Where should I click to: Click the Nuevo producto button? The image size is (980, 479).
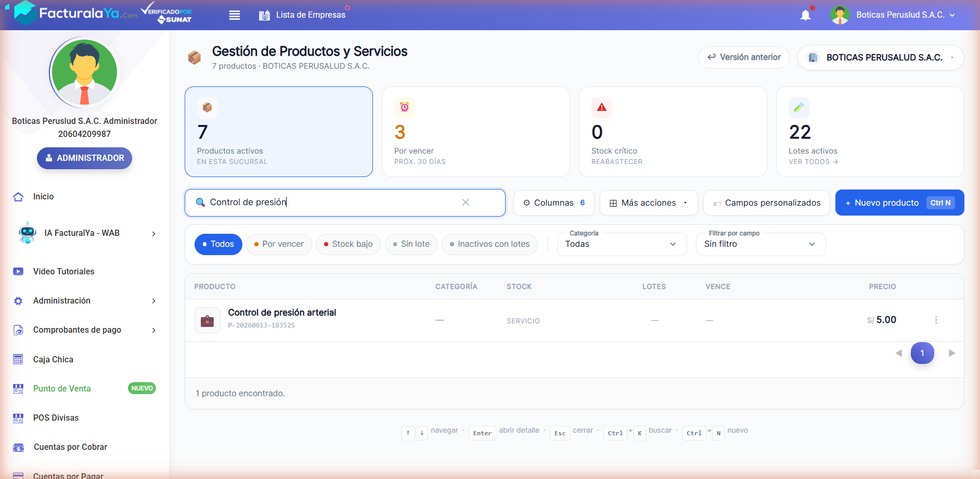[899, 203]
